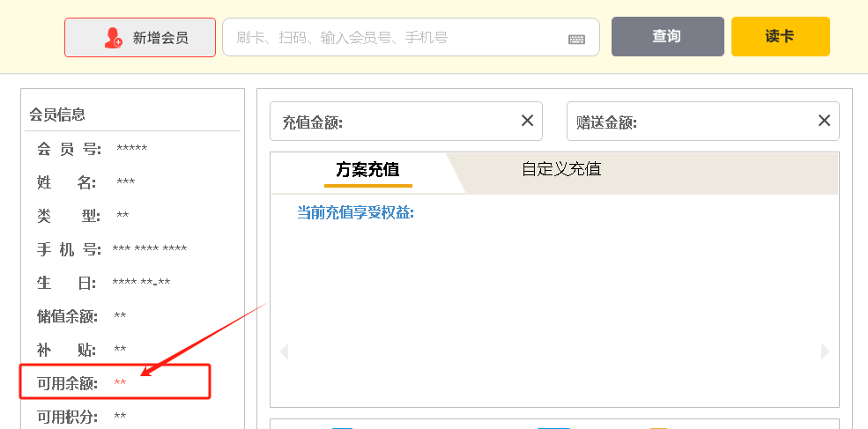Click the 新增会员 add member button
Screen dimensions: 868x429
point(140,38)
